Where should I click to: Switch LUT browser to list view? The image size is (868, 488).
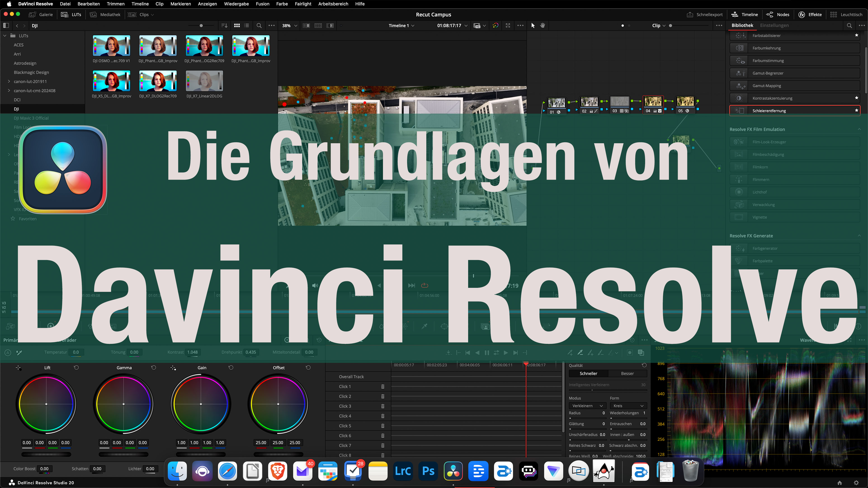[x=247, y=26]
